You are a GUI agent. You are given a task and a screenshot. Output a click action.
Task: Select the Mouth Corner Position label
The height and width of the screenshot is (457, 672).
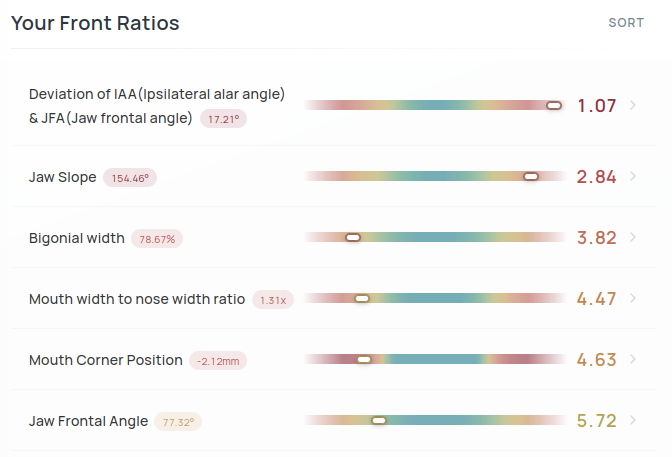[105, 360]
